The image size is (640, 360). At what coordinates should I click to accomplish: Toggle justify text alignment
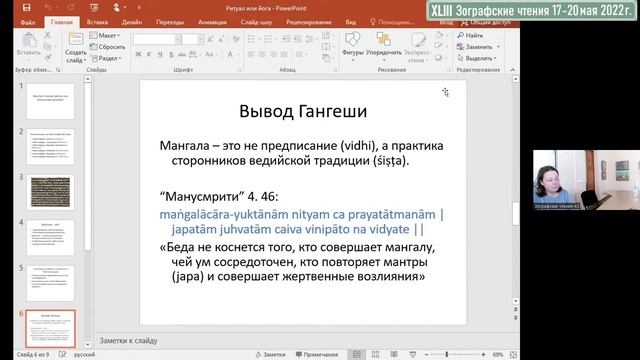coord(284,54)
